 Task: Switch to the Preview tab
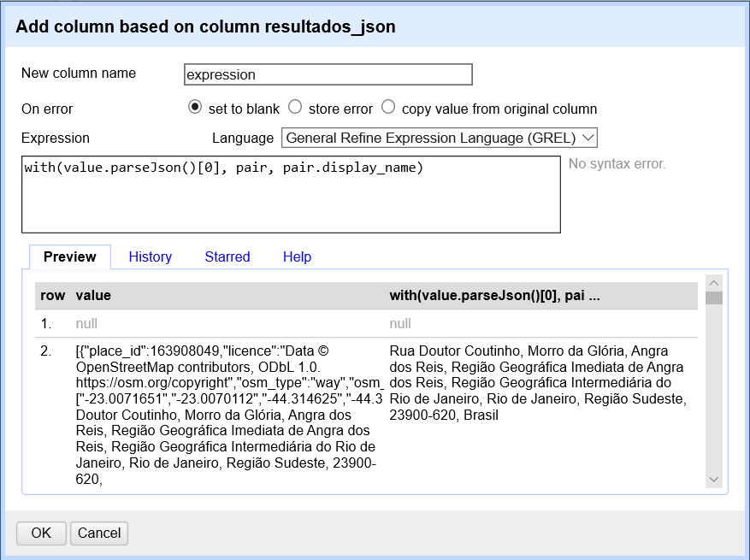(70, 256)
